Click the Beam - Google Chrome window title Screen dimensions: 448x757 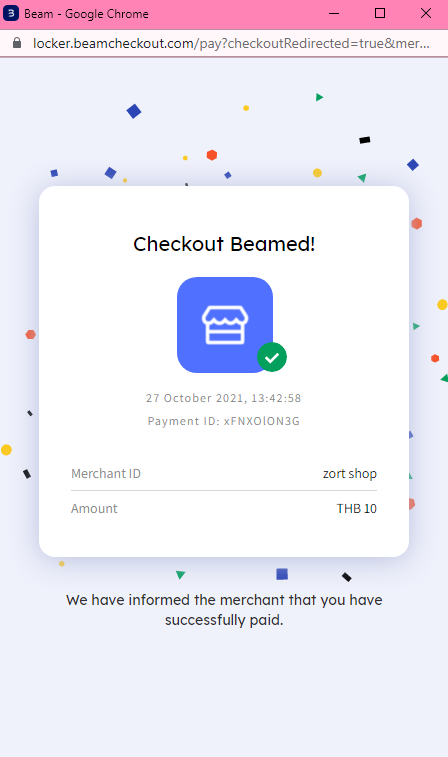(x=86, y=14)
